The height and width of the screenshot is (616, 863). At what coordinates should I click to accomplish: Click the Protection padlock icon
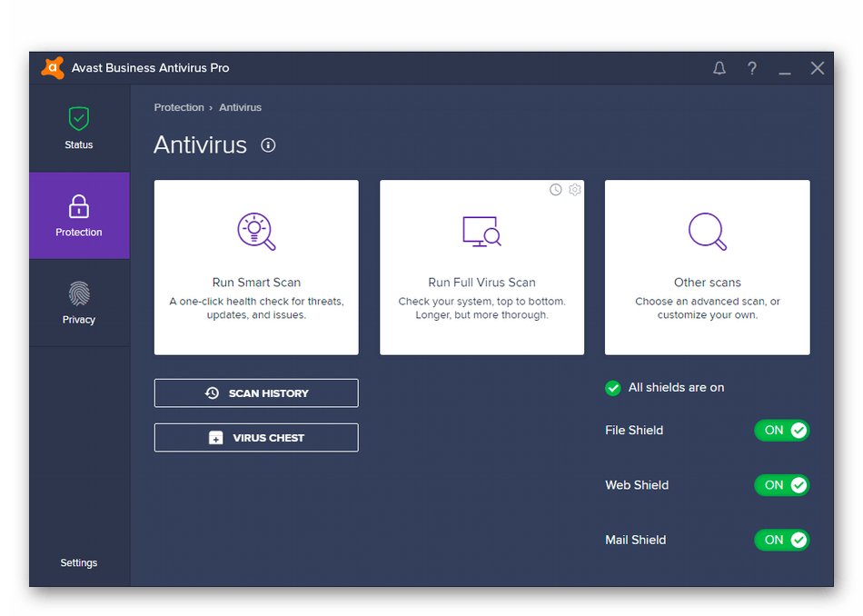pos(79,206)
